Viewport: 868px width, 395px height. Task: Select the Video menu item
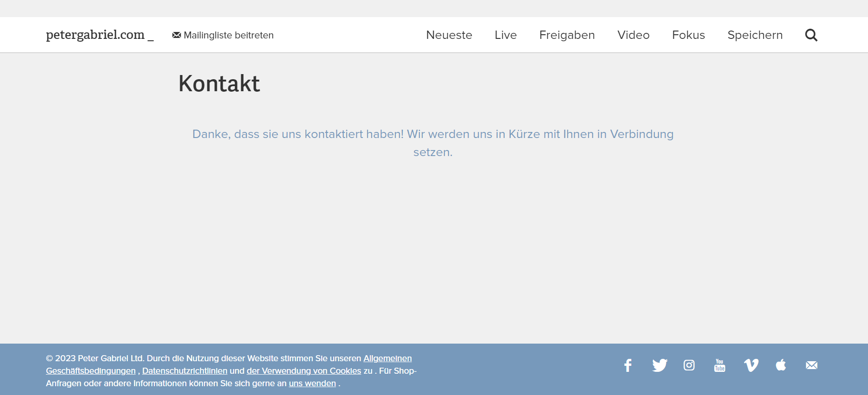pos(634,35)
